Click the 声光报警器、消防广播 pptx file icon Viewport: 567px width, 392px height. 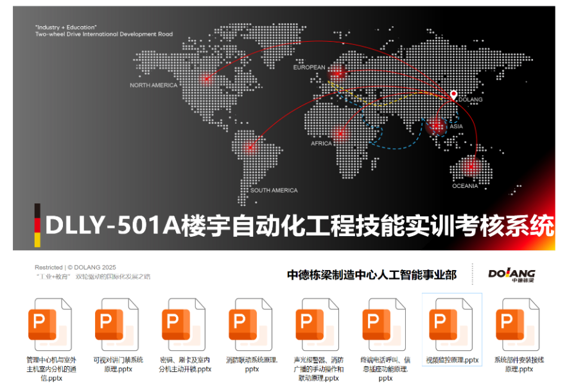tap(317, 324)
